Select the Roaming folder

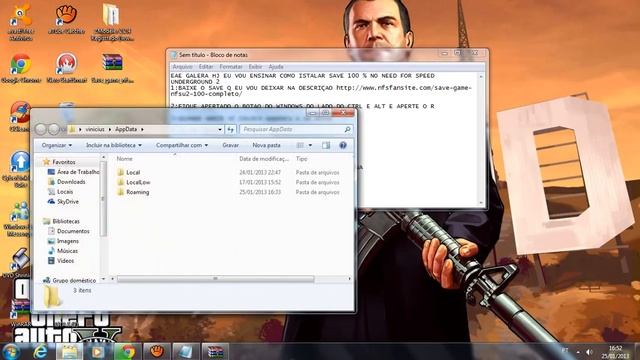138,192
